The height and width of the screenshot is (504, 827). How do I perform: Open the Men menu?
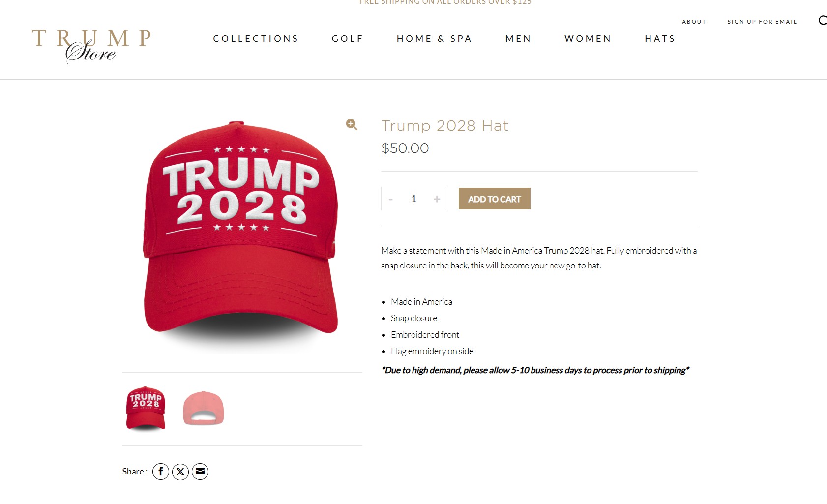(x=518, y=39)
